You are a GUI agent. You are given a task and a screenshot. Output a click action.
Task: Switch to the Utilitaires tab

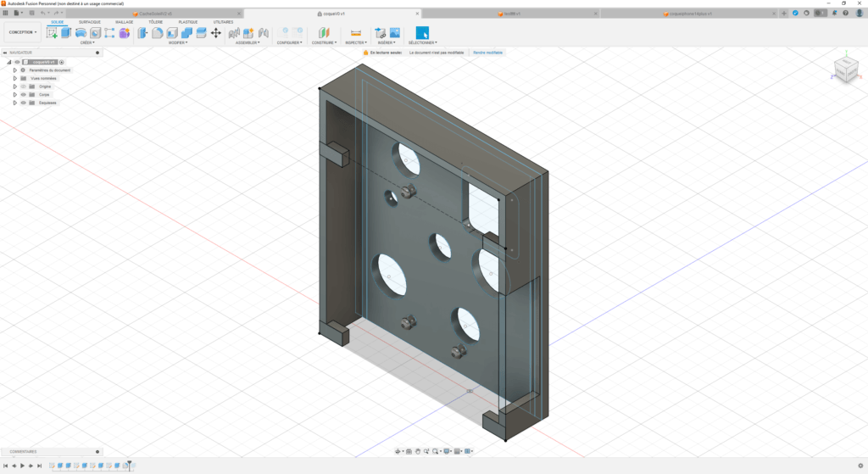click(x=223, y=22)
